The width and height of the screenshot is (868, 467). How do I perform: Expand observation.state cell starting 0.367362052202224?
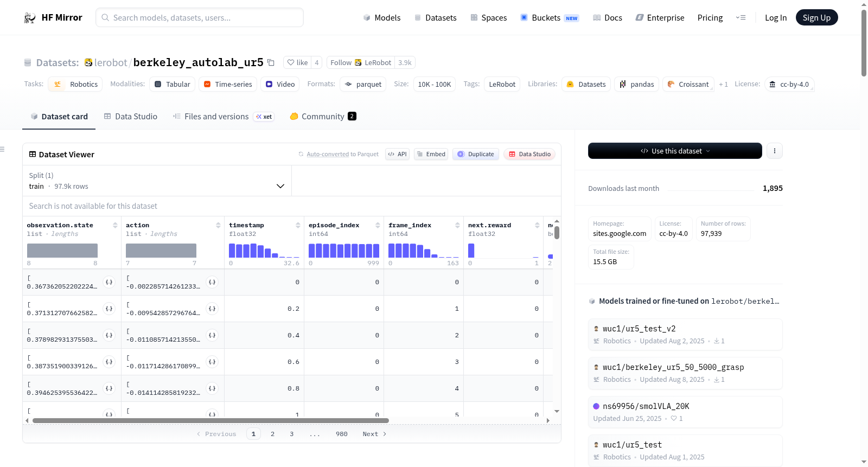tap(109, 282)
